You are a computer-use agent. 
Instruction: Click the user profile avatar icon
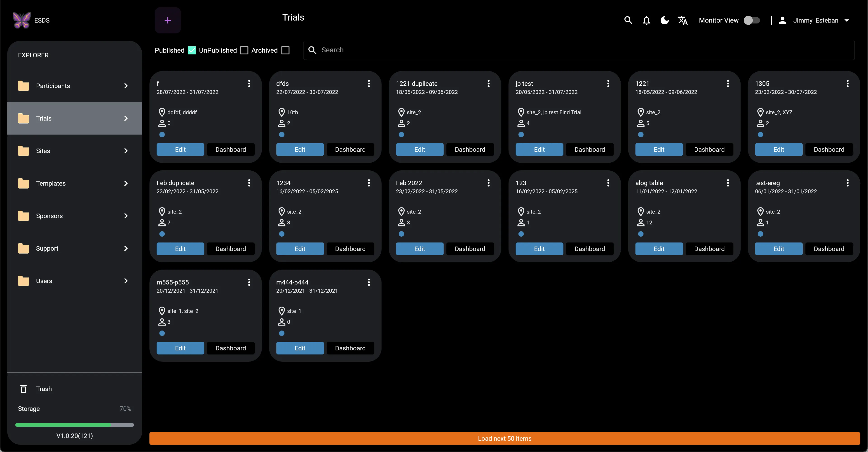782,20
